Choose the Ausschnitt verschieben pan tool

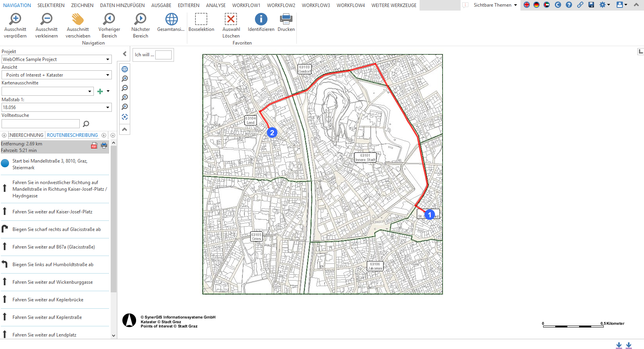coord(78,20)
